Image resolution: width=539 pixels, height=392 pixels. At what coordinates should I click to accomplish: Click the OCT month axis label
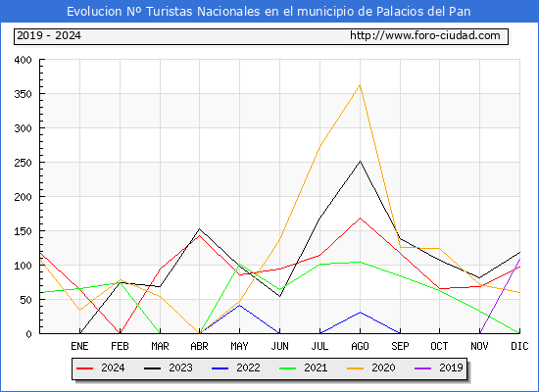[439, 346]
